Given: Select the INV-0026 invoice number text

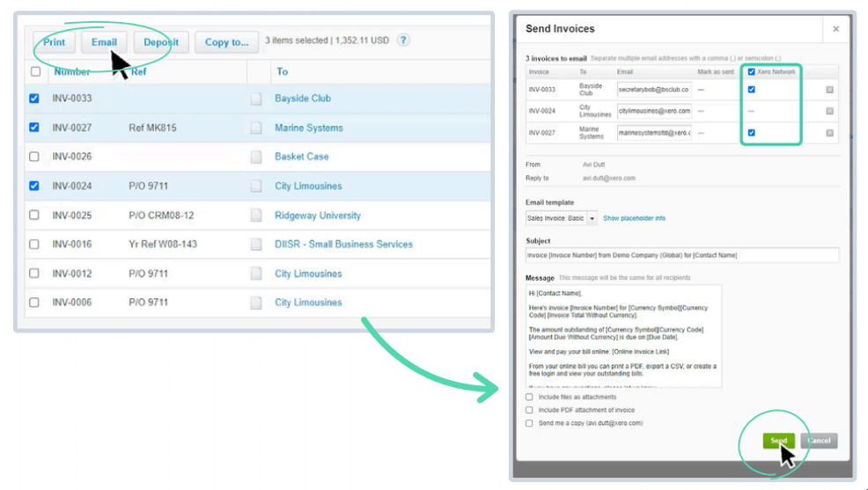Looking at the screenshot, I should [x=72, y=157].
